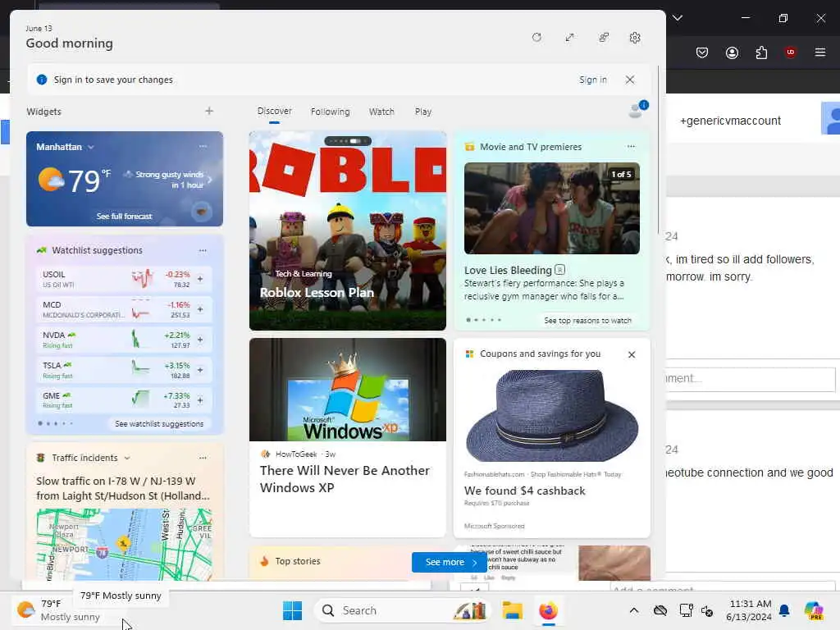Expand Traffic incidents dropdown chevron
The height and width of the screenshot is (630, 840).
point(127,458)
